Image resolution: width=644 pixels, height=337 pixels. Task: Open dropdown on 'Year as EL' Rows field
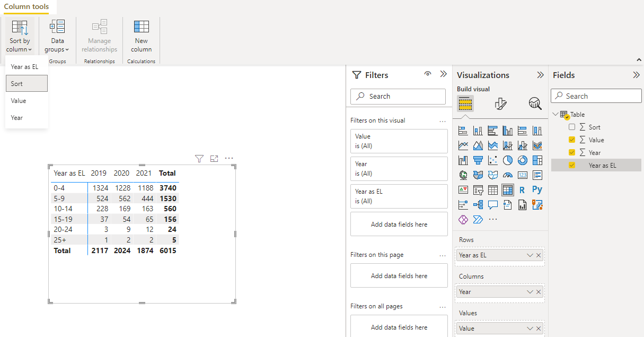tap(530, 255)
